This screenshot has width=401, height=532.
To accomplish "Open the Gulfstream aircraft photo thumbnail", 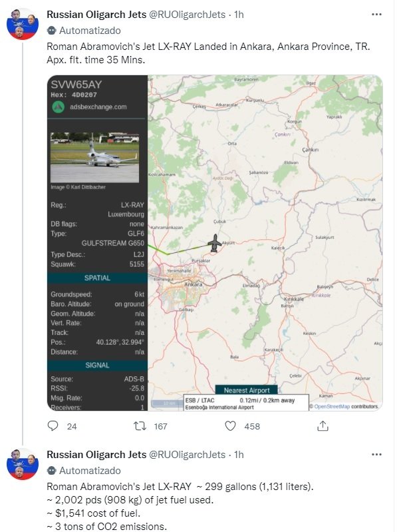I will pyautogui.click(x=94, y=156).
